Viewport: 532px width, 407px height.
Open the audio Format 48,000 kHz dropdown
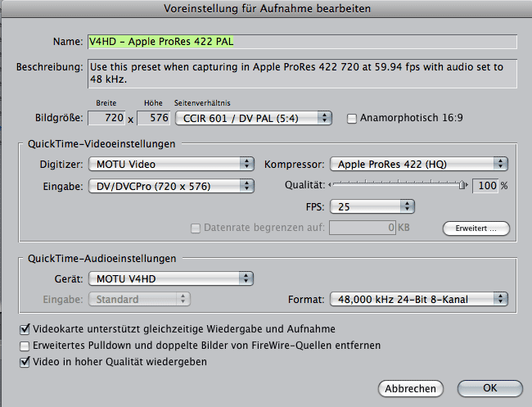(420, 300)
